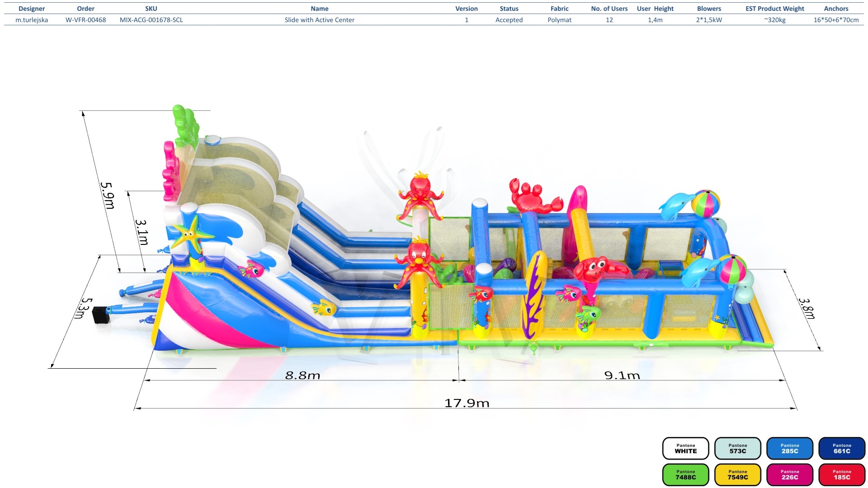Click the 5.3m width dimension label
868x488 pixels.
tap(83, 308)
